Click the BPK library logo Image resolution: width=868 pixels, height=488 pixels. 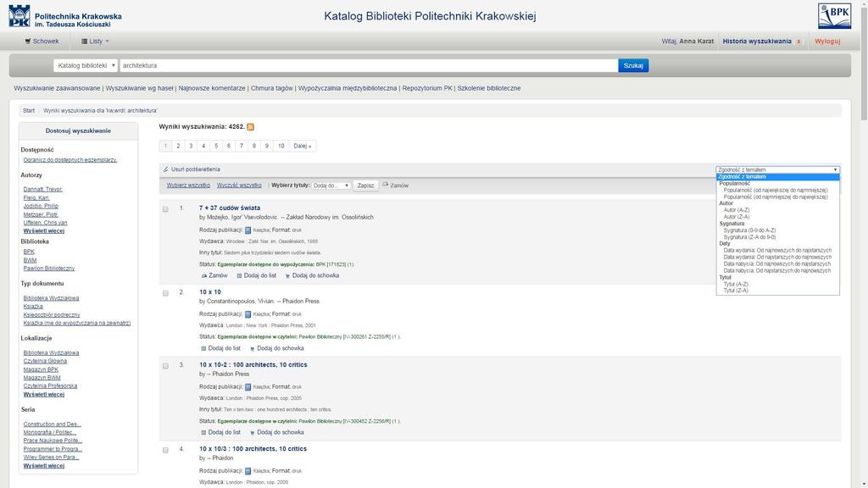834,16
